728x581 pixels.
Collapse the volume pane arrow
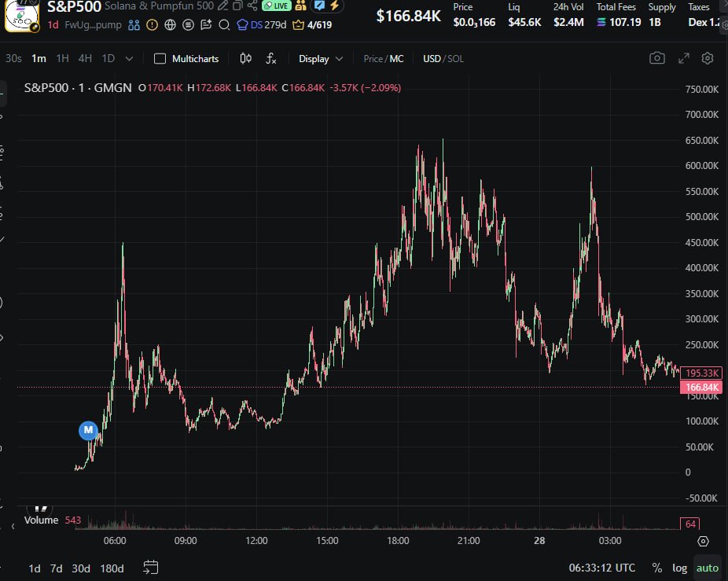point(13,526)
